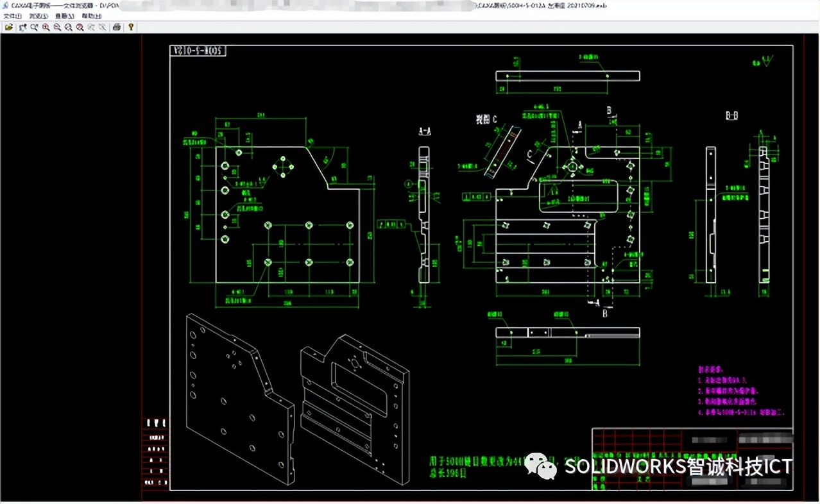Select the previous view toolbar icon

(x=92, y=27)
